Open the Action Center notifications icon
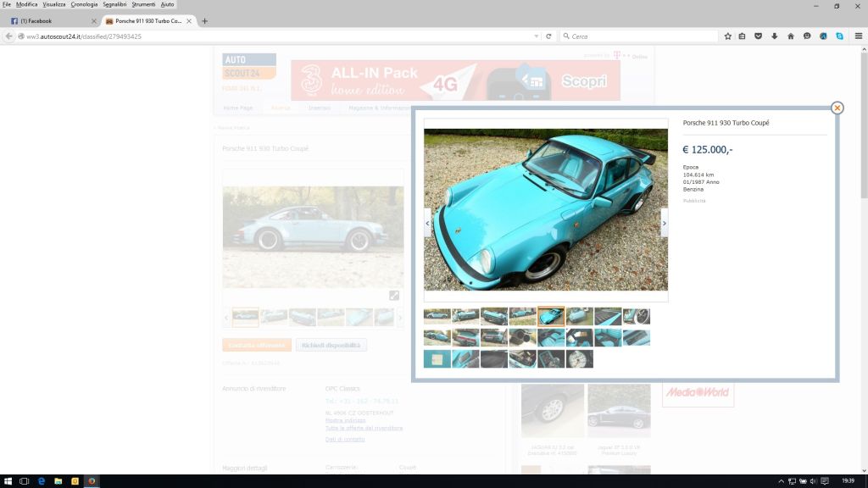Image resolution: width=868 pixels, height=488 pixels. tap(825, 481)
